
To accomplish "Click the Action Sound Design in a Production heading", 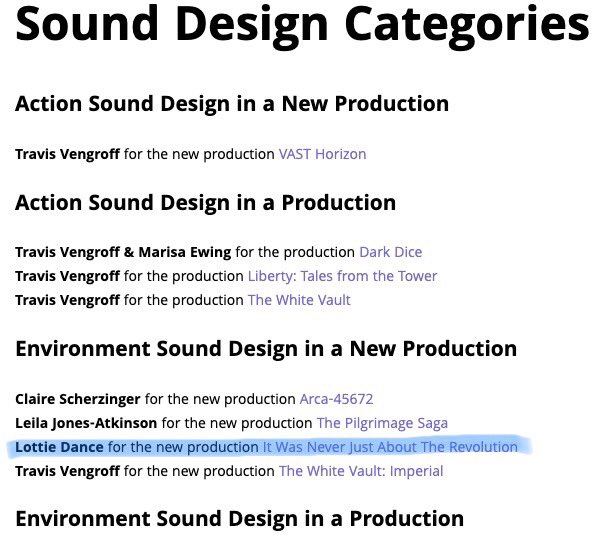I will click(205, 203).
